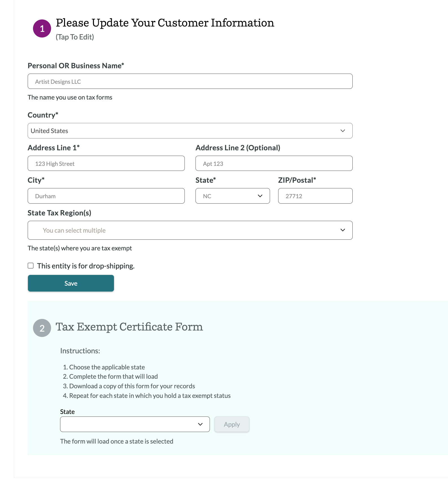Screen dimensions: 448x485
Task: Click the ZIP/Postal code field
Action: click(x=315, y=196)
